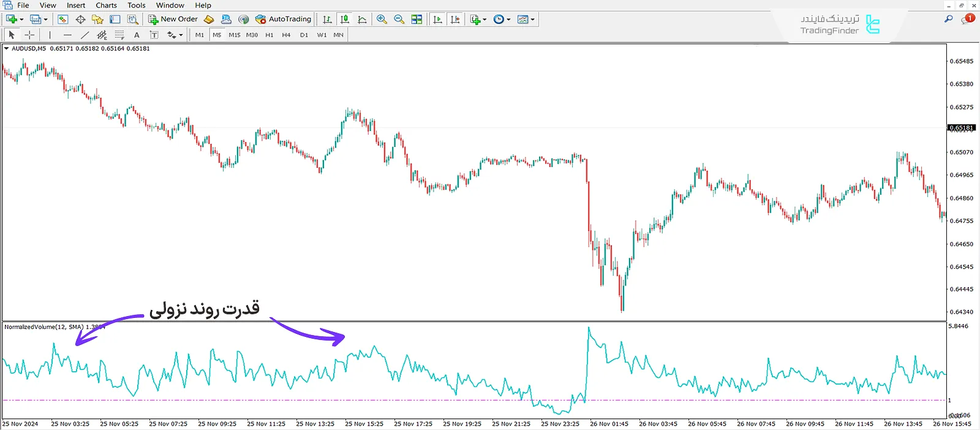Expand the new chart dropdown arrow
Screen dimensions: 980x430
[22, 20]
